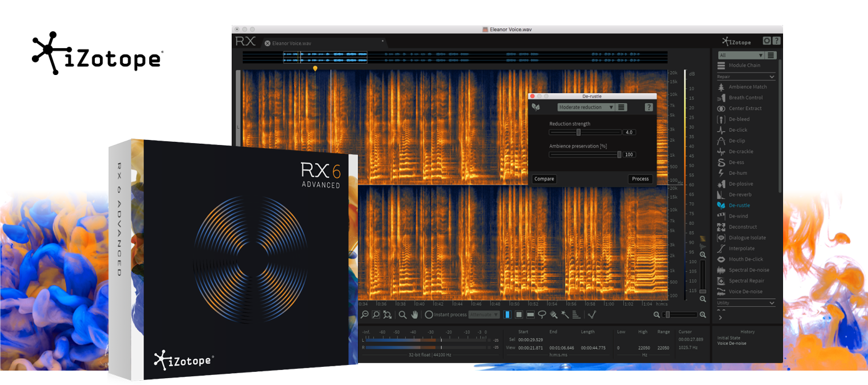Select the harmonics selection tool
This screenshot has width=868, height=385.
576,314
